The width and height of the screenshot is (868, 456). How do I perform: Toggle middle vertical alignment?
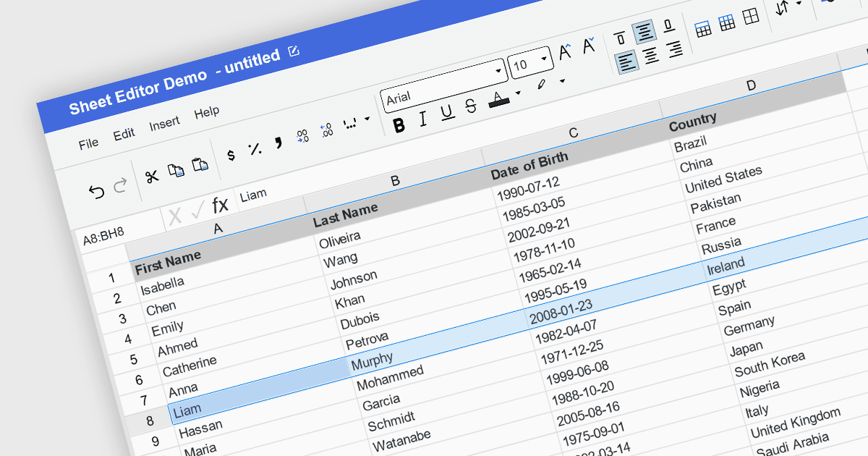(644, 32)
